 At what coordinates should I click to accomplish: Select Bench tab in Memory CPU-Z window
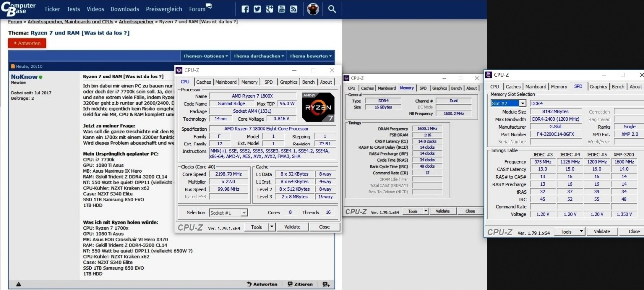[x=456, y=88]
